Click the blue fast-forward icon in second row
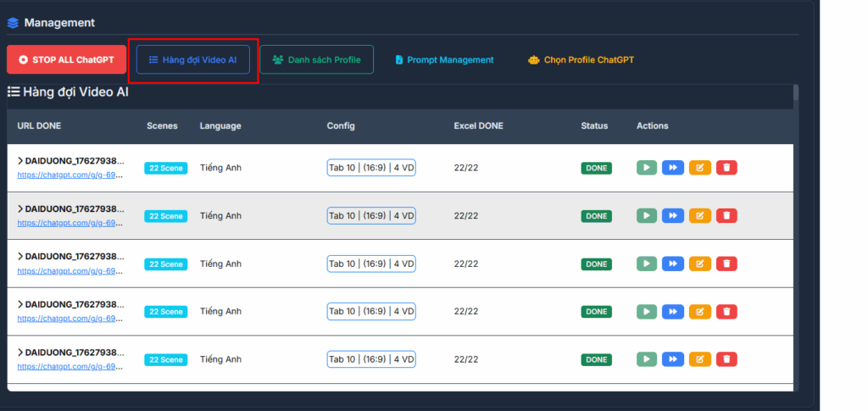 pos(672,216)
